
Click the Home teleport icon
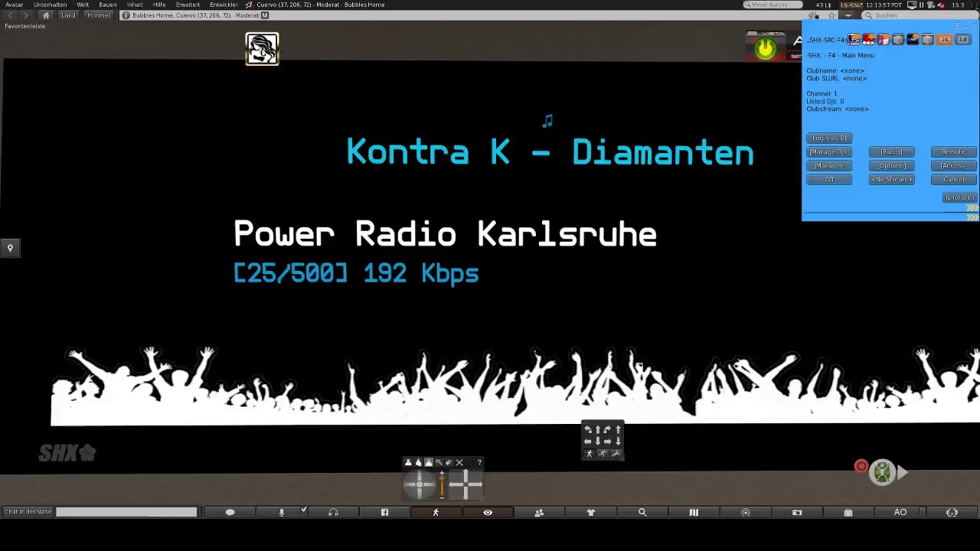click(46, 15)
